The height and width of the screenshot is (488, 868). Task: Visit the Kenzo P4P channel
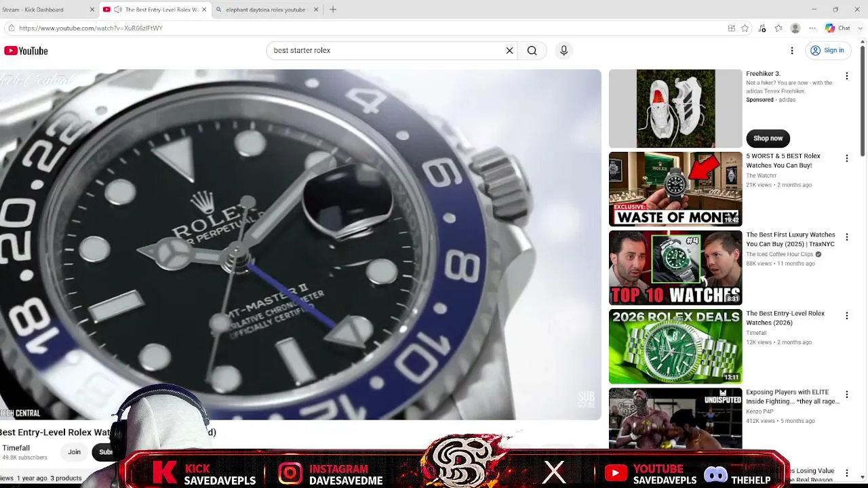(x=759, y=411)
